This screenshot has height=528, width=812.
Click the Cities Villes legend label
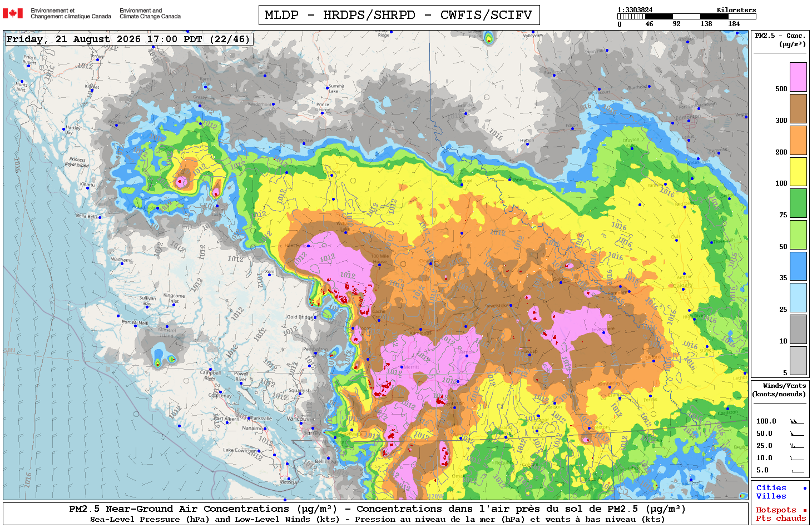click(771, 492)
